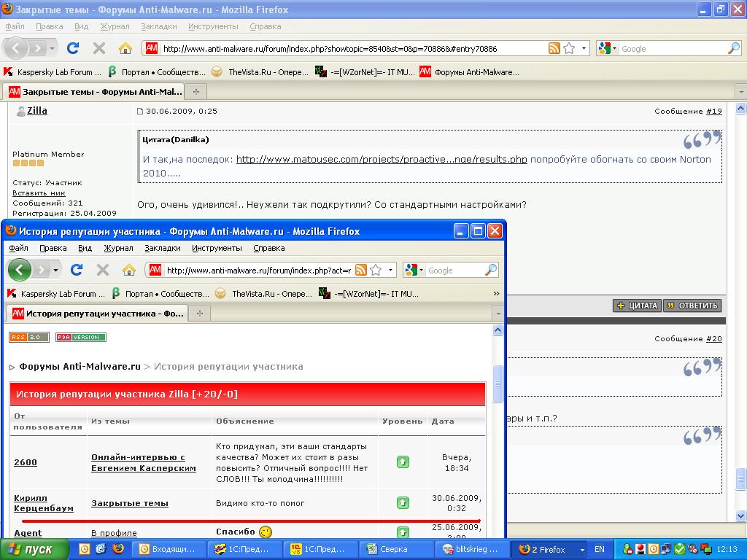This screenshot has width=747, height=560.
Task: Open the Справка menu in the background window
Action: tap(266, 26)
